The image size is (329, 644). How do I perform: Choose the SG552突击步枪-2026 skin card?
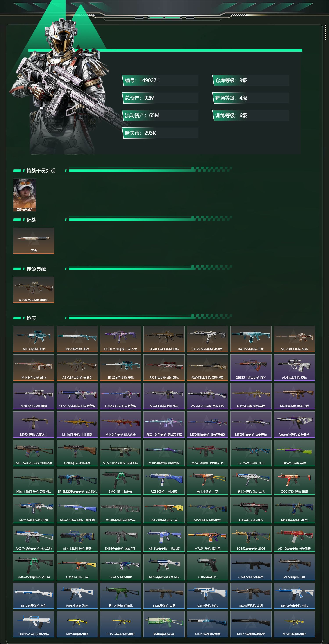point(251,538)
